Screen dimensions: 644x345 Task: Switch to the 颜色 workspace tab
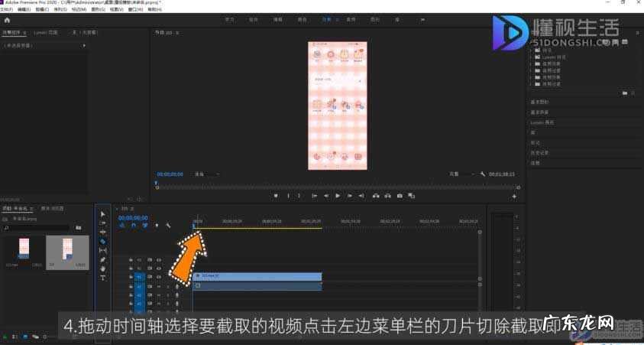click(x=303, y=20)
